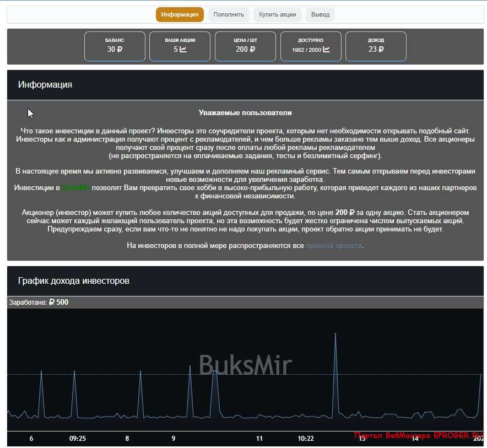Click the График дохода инвесторов header
Viewport: 487px width, 448px height.
point(72,280)
